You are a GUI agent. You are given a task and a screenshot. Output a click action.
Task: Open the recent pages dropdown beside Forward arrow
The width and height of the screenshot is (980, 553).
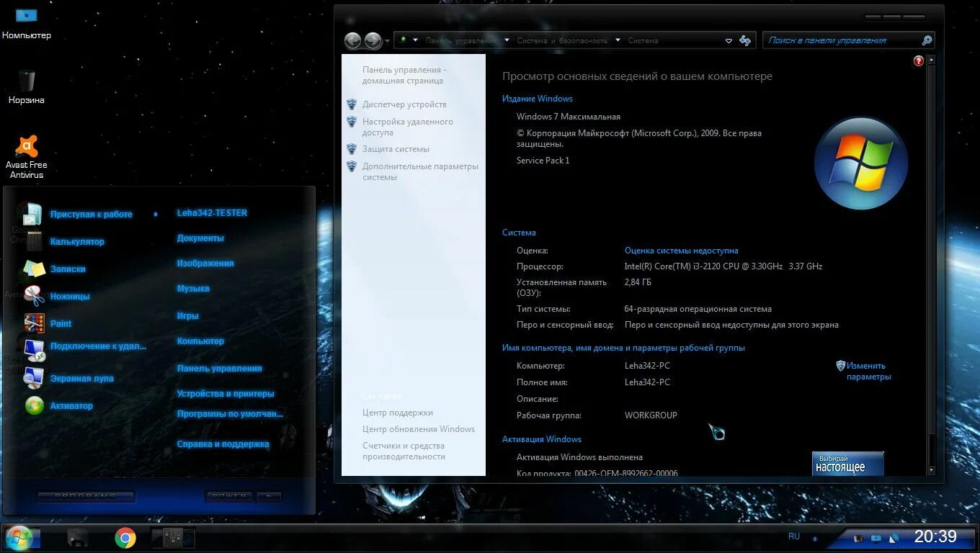387,41
